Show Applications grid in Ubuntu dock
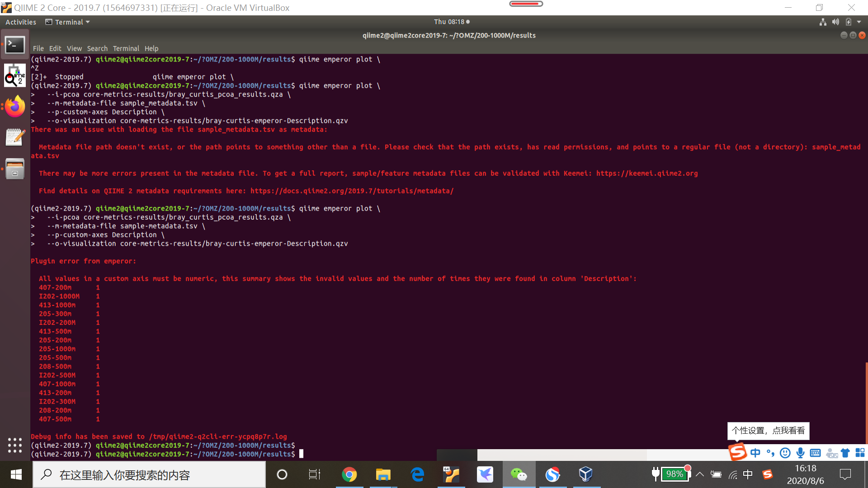 tap(15, 445)
